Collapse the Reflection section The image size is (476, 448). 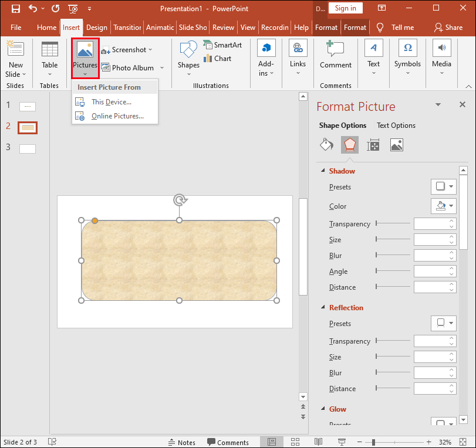(x=322, y=307)
